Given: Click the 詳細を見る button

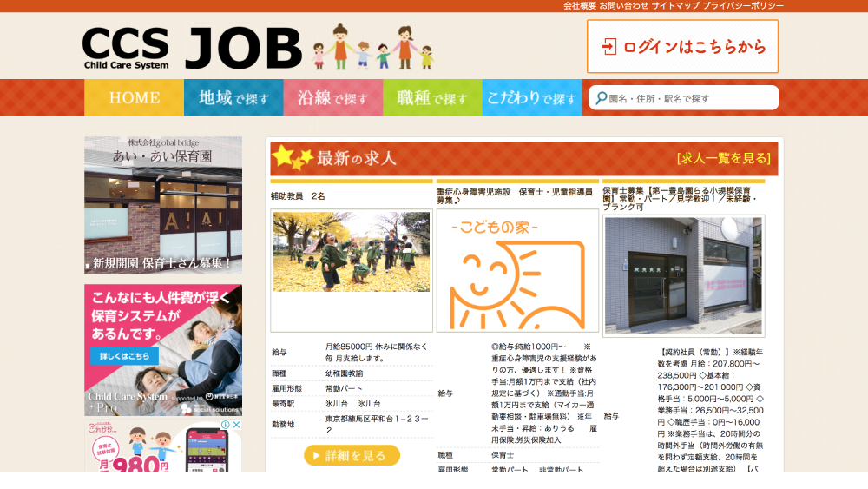Looking at the screenshot, I should (352, 455).
